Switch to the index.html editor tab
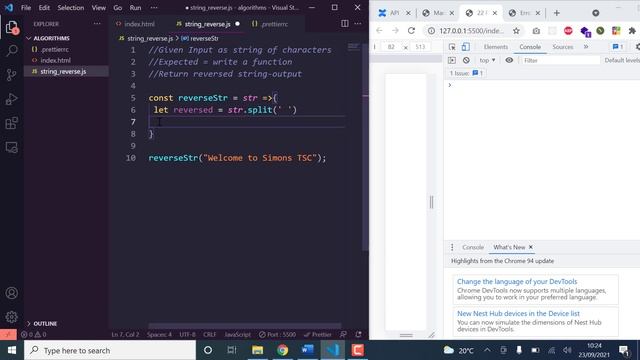This screenshot has width=640, height=360. pyautogui.click(x=140, y=24)
